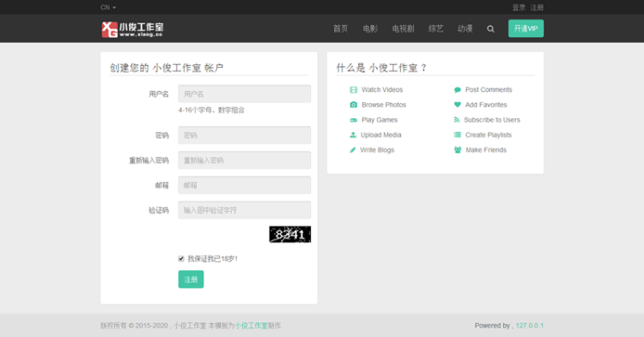Click the 开通VIP button
Viewport: 644px width, 337px height.
(526, 28)
